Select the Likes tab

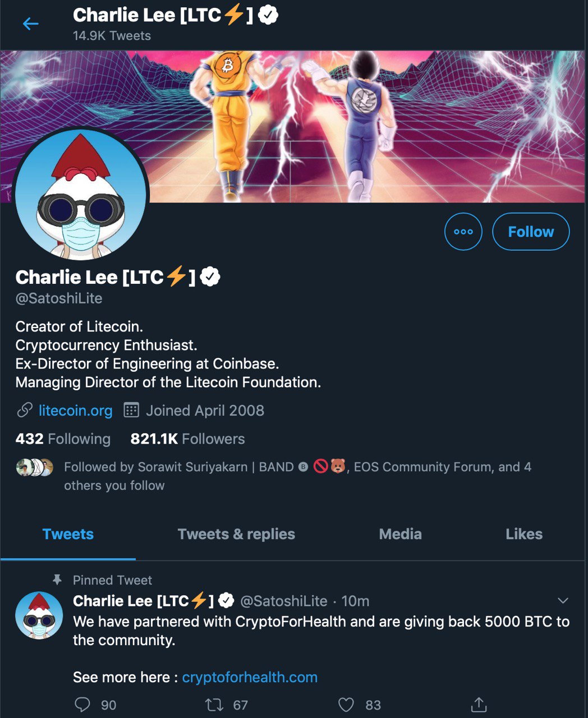click(x=524, y=534)
